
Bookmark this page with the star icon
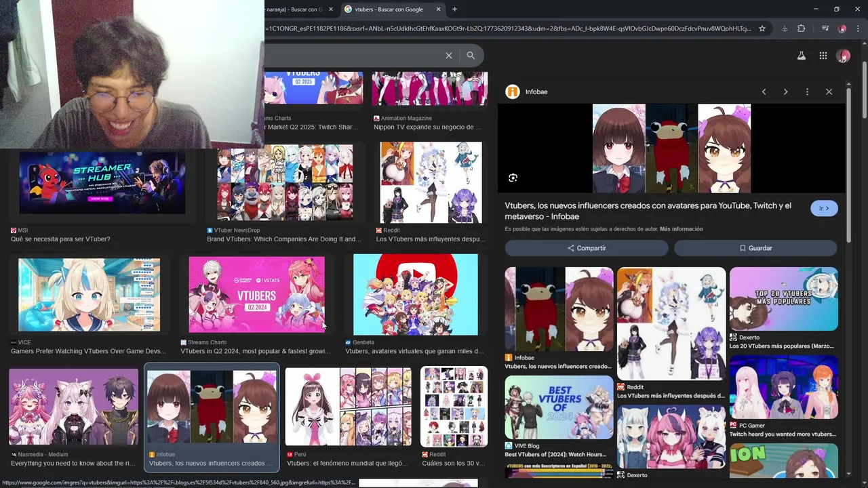(762, 28)
